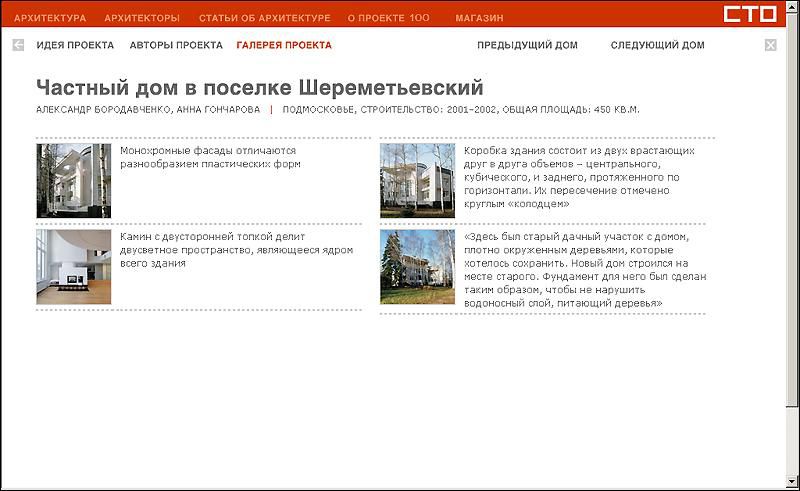This screenshot has width=800, height=491.
Task: Open the thumbnail of house behind fir tree
Action: coord(417,266)
